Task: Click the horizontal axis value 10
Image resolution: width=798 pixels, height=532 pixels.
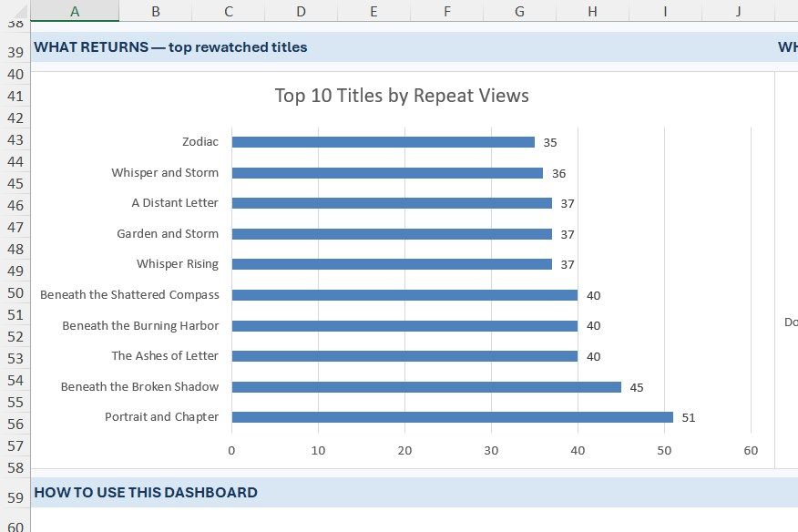Action: [318, 451]
